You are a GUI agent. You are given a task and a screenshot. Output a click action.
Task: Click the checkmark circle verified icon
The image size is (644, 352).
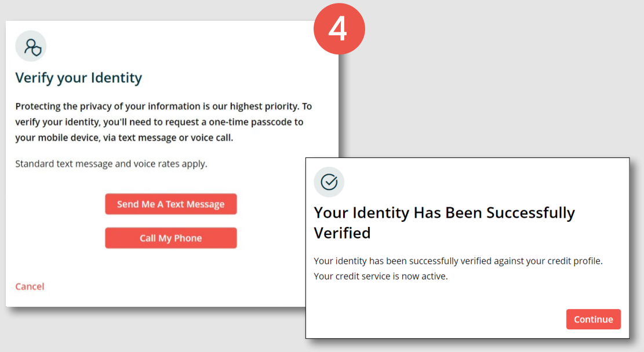[x=329, y=182]
